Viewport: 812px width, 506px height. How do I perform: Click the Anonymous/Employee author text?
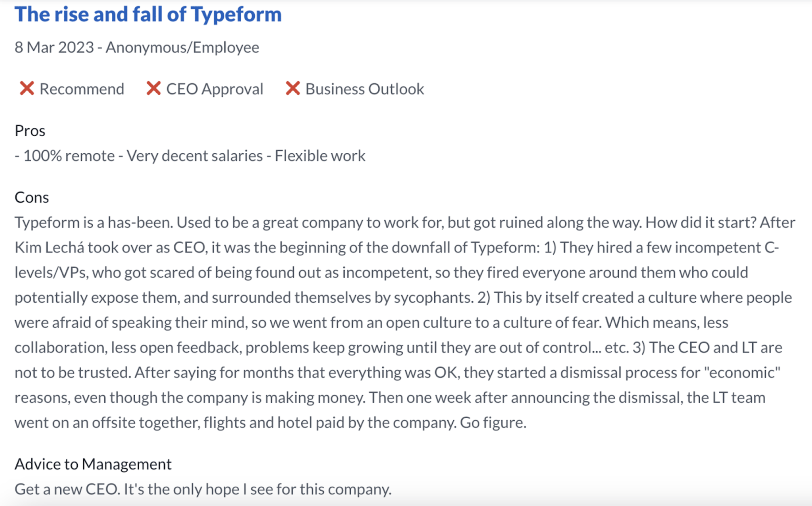click(x=182, y=47)
